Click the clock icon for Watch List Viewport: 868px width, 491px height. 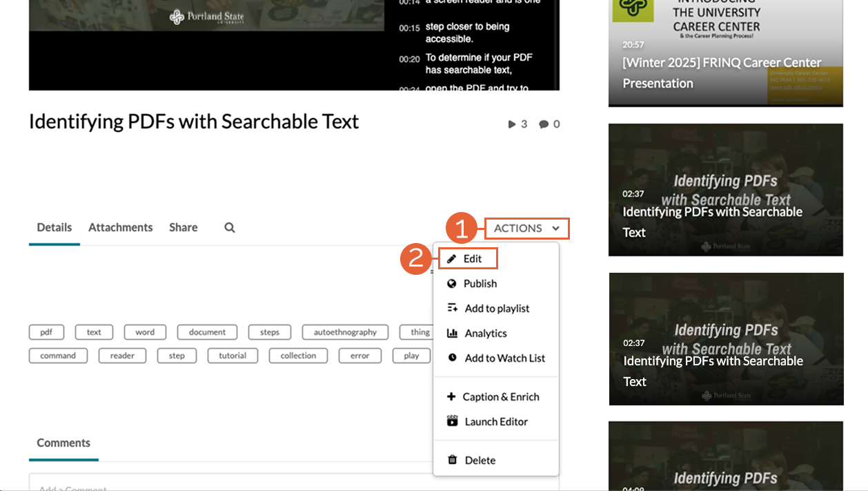click(x=452, y=358)
